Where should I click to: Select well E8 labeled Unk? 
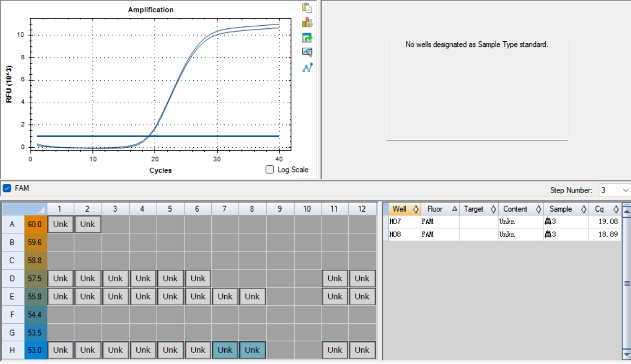(252, 296)
